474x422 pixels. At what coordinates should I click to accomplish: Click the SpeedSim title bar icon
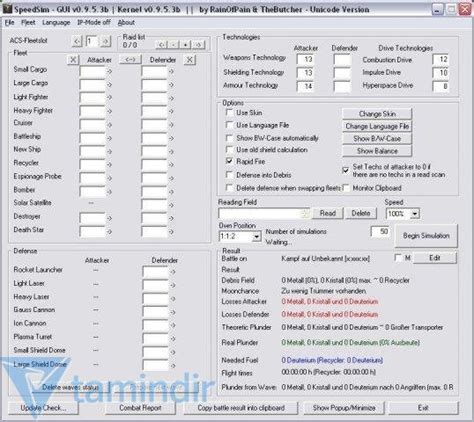(x=7, y=9)
